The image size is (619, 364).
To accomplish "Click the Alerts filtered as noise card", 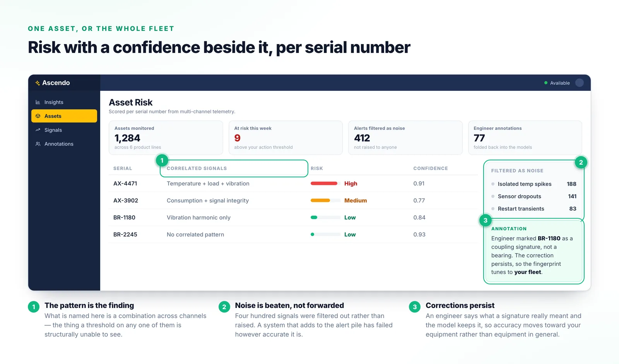I will click(405, 138).
